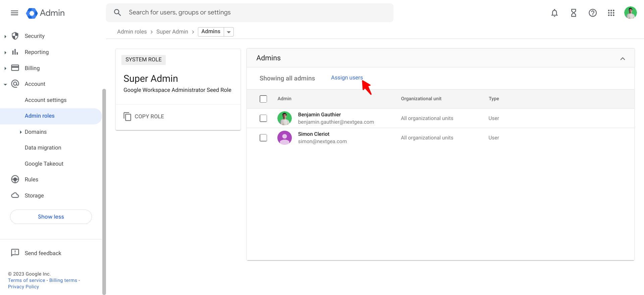Open Account settings menu item
Image resolution: width=644 pixels, height=295 pixels.
point(46,100)
